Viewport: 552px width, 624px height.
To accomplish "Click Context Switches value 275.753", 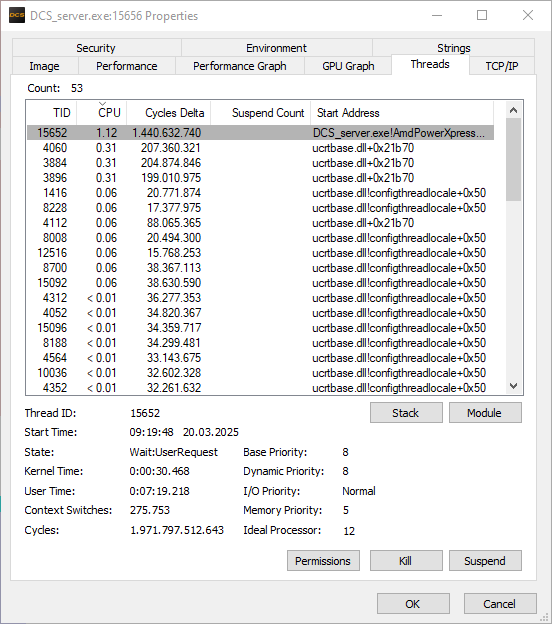I will click(150, 510).
